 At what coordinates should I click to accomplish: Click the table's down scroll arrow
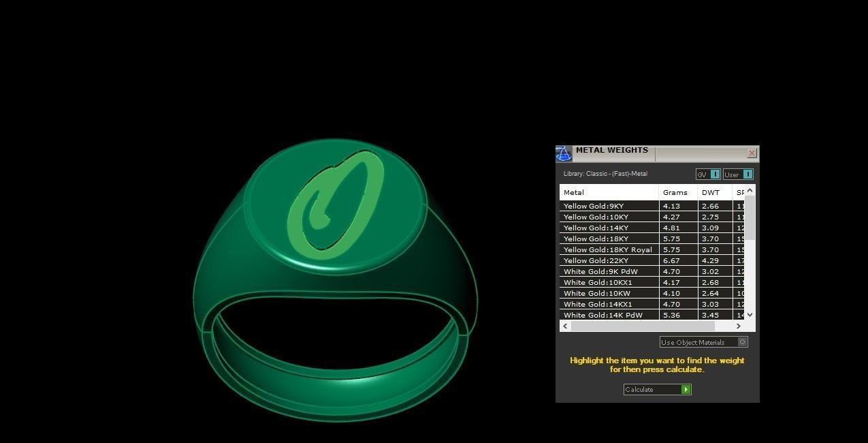pyautogui.click(x=750, y=314)
